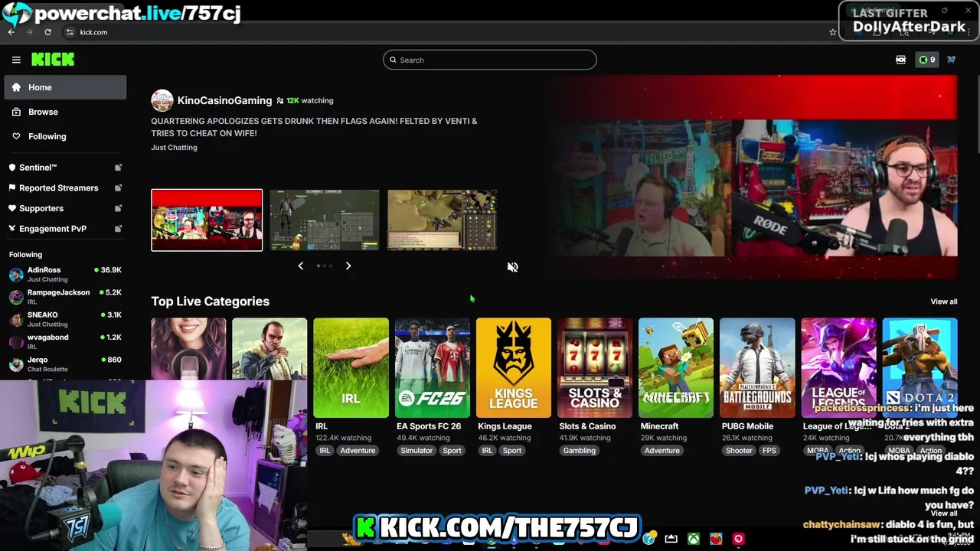The image size is (980, 551).
Task: Open Following in the sidebar
Action: coord(65,136)
